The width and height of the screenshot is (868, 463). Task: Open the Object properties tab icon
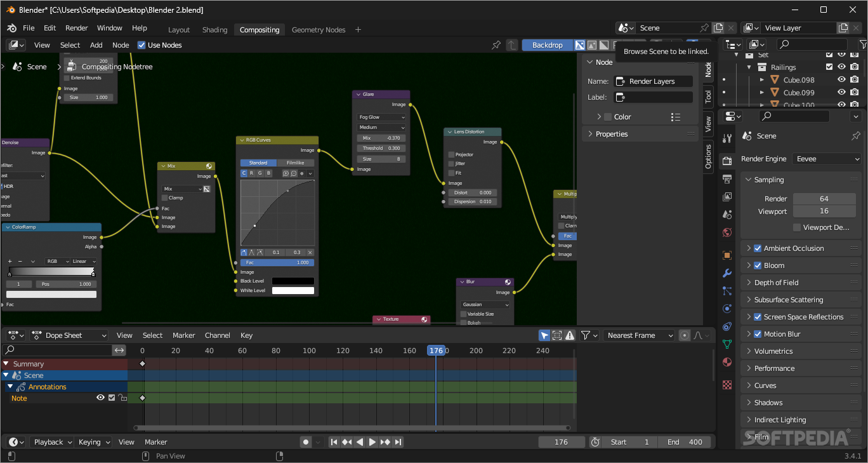[x=727, y=255]
